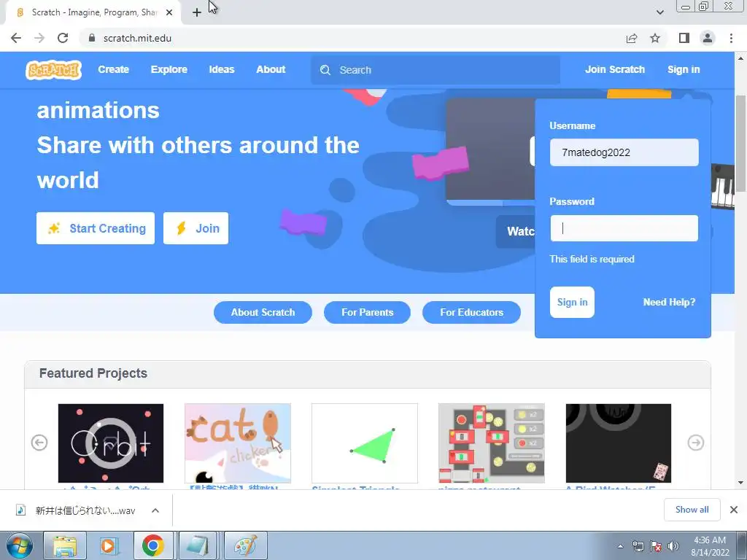Focus the Password input field

click(624, 228)
